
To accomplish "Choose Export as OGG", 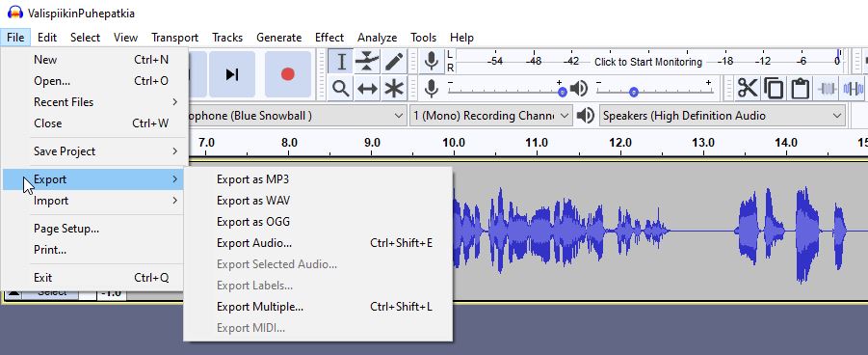I will tap(318, 221).
